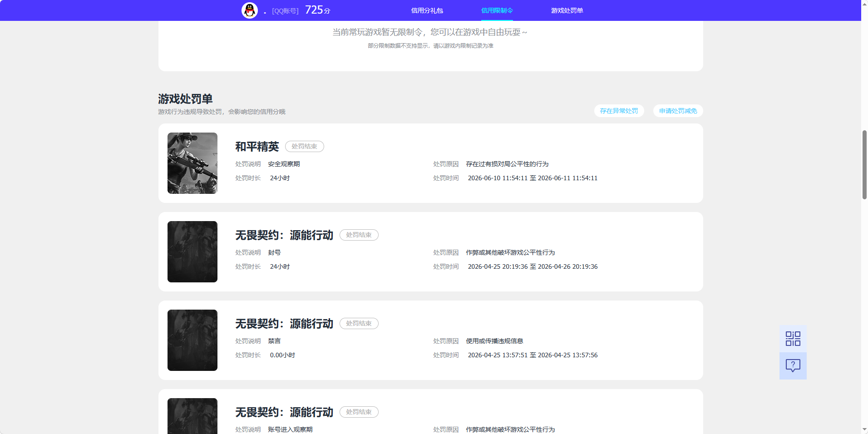The image size is (868, 434).
Task: Click 处罚结束 badge on the 账号进入观察期 card
Action: [x=359, y=412]
